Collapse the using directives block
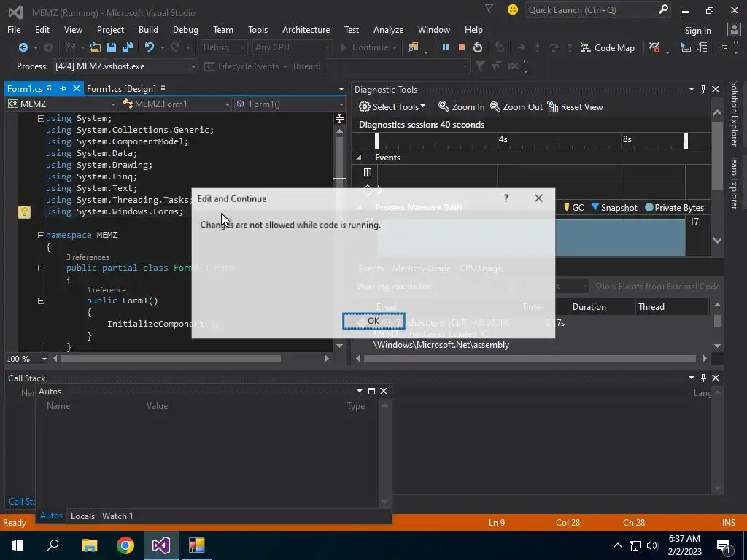 pos(41,118)
